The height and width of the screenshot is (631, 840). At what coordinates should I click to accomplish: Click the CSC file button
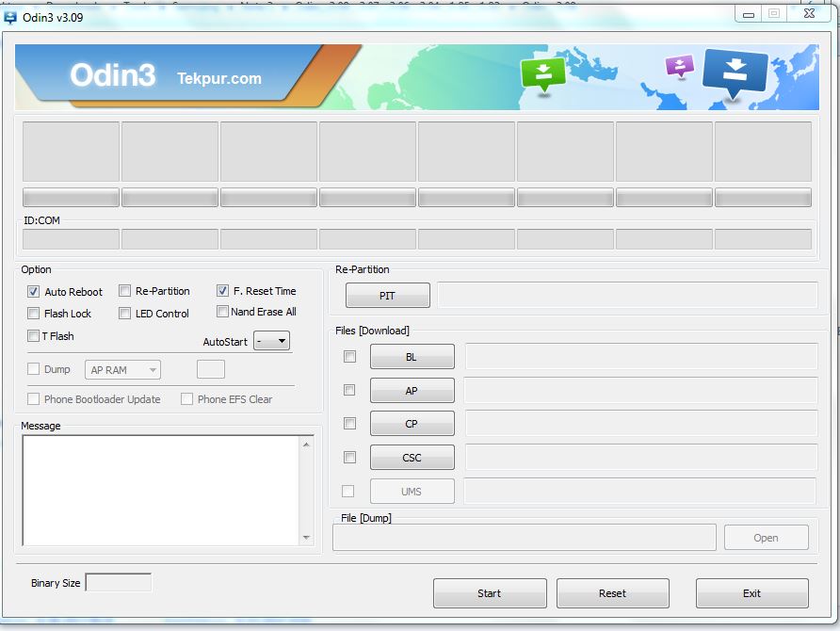[x=412, y=458]
